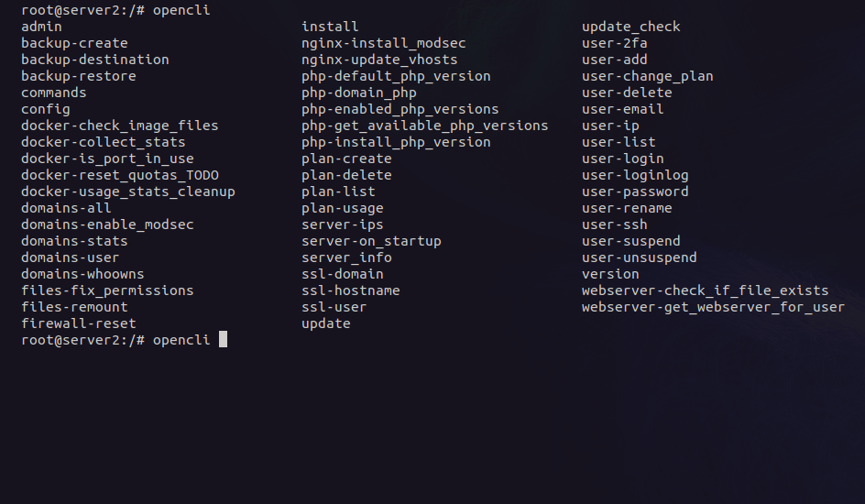Click the 'backup-create' command text
This screenshot has height=504, width=865.
[x=74, y=43]
